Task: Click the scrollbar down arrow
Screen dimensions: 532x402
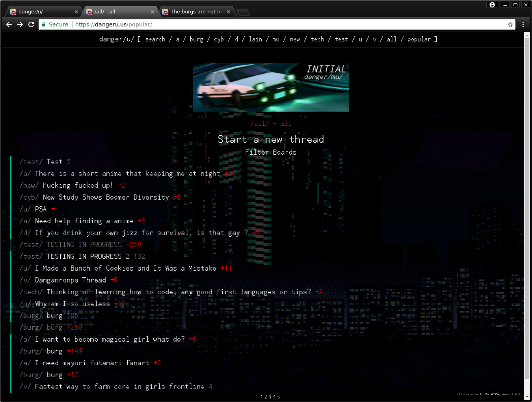Action: (527, 396)
